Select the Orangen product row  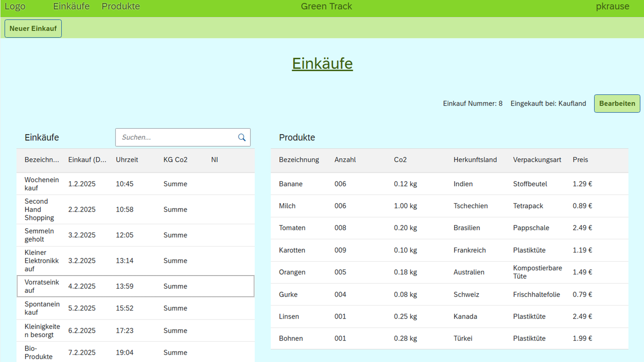[449, 272]
